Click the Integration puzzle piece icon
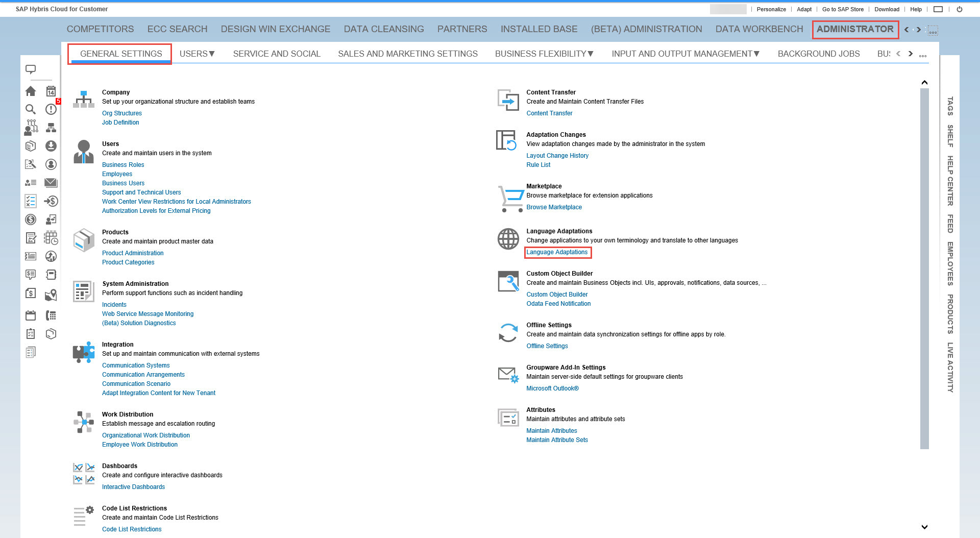 [x=84, y=352]
